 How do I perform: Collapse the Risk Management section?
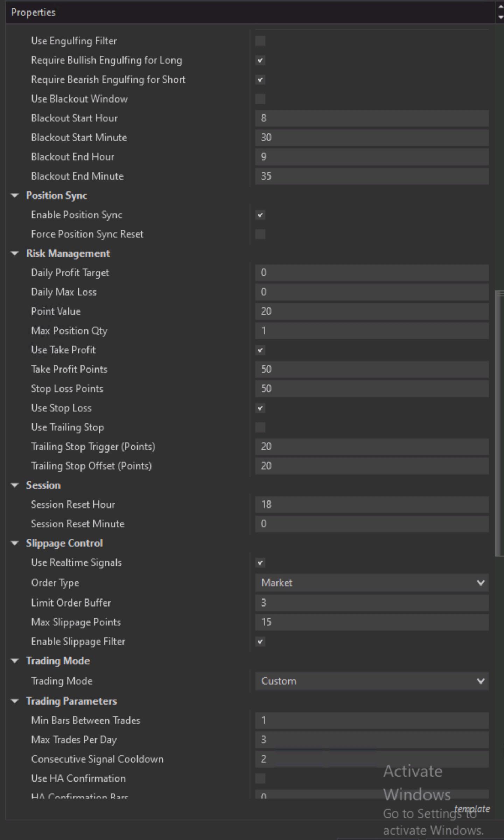15,253
